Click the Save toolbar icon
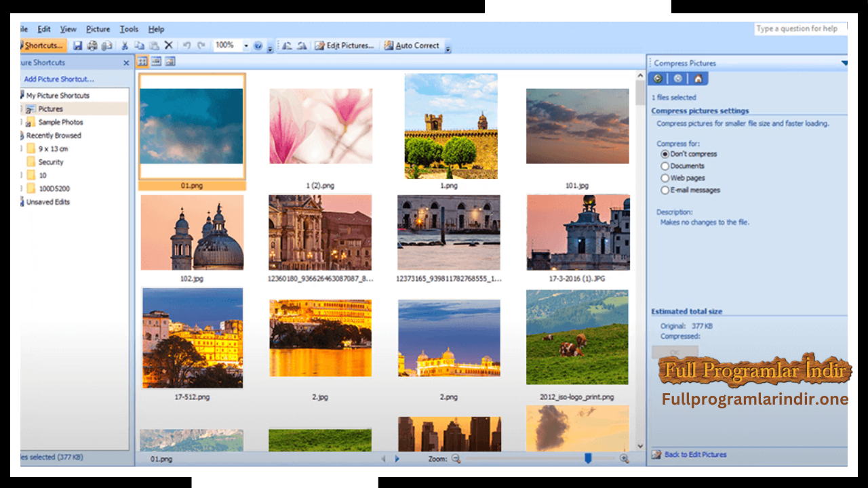The height and width of the screenshot is (488, 868). 77,45
